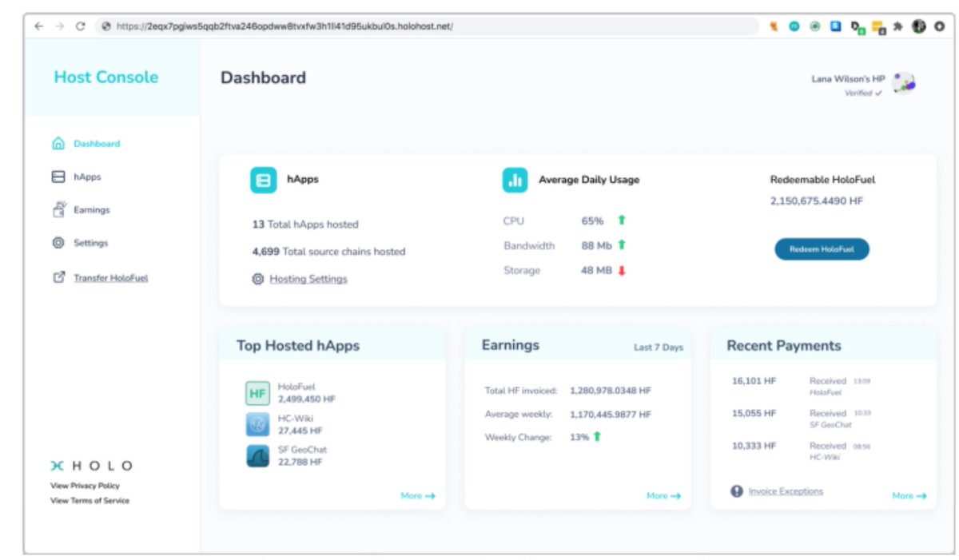The image size is (959, 560).
Task: Click the Transfer HoloFuel link
Action: [x=111, y=278]
